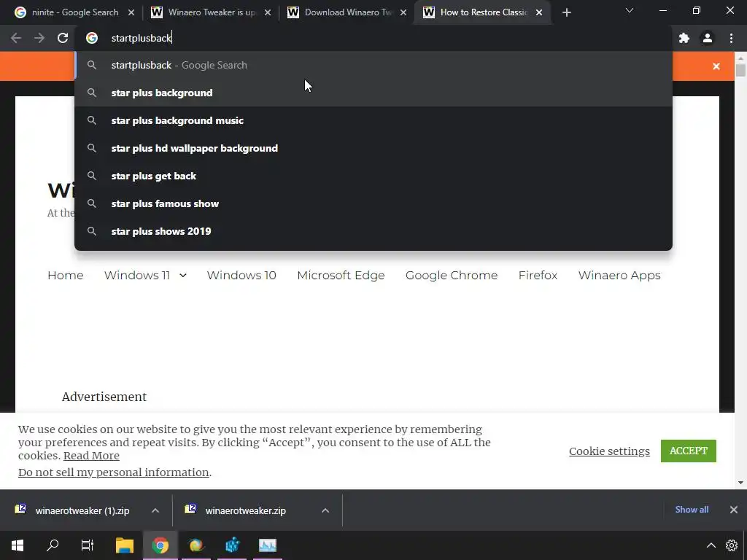Viewport: 747px width, 560px height.
Task: Accept cookies with the ACCEPT button
Action: [689, 451]
